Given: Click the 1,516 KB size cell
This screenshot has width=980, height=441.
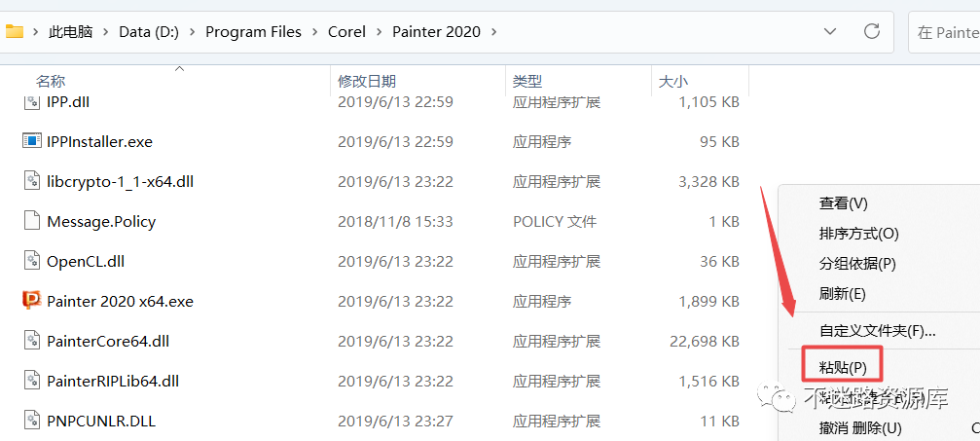Looking at the screenshot, I should [x=708, y=381].
